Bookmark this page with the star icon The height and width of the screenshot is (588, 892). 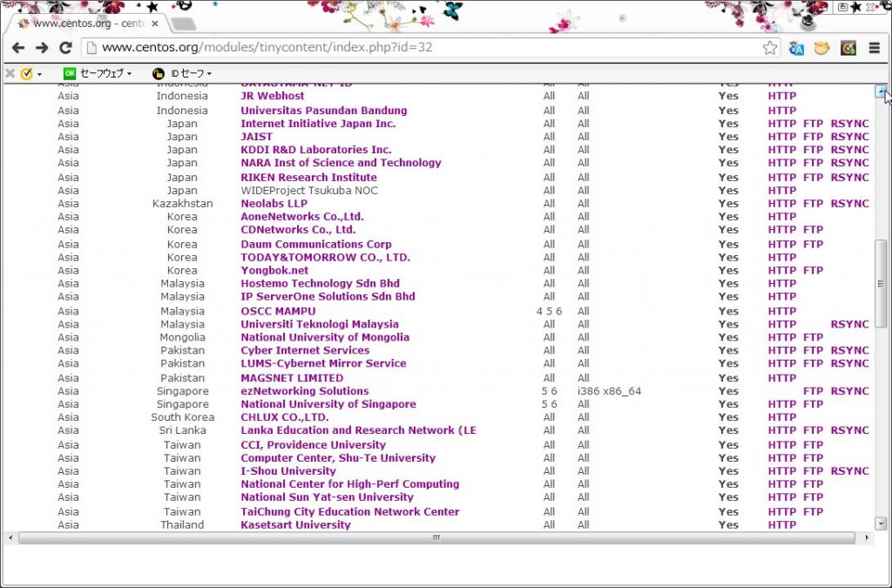(x=770, y=48)
